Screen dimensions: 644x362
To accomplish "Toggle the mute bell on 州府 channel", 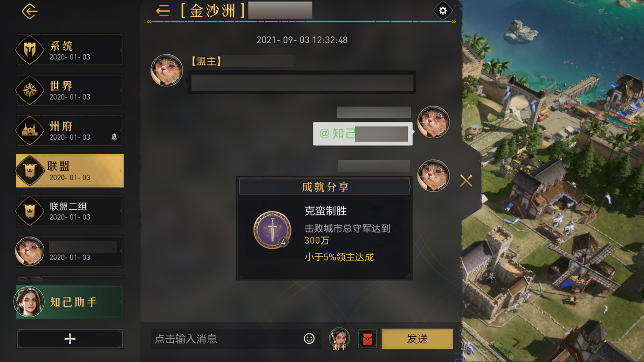I will 114,137.
